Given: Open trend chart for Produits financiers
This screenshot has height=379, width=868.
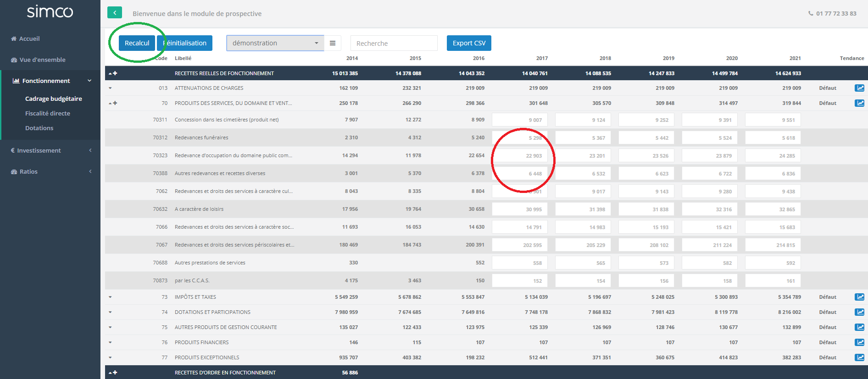Looking at the screenshot, I should (859, 342).
